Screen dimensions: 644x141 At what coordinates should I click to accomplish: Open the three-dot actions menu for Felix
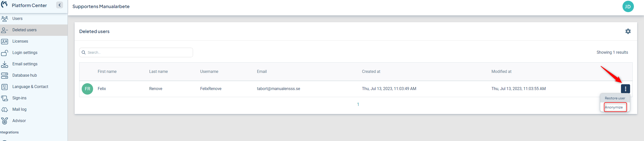tap(625, 89)
